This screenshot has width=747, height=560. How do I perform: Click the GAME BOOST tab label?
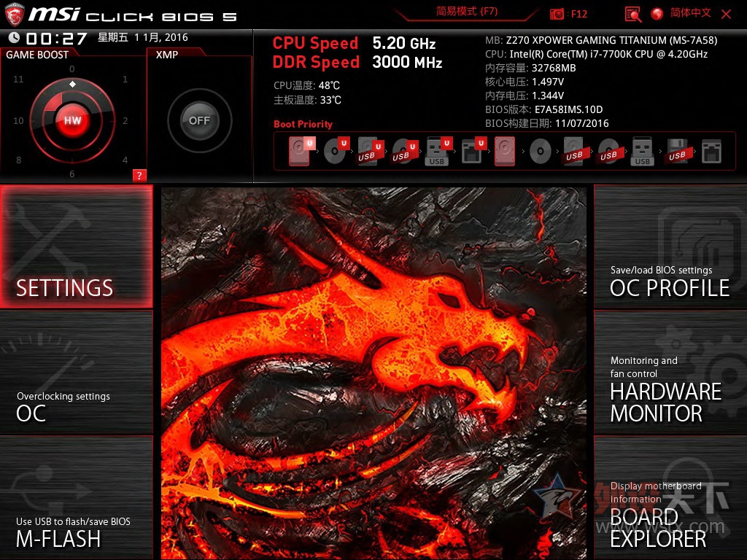coord(37,55)
